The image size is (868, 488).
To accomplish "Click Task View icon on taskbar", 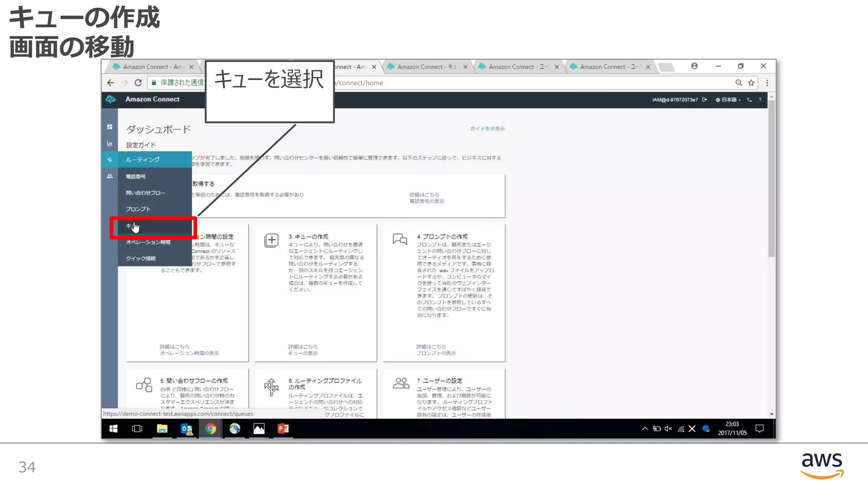I will (x=137, y=429).
